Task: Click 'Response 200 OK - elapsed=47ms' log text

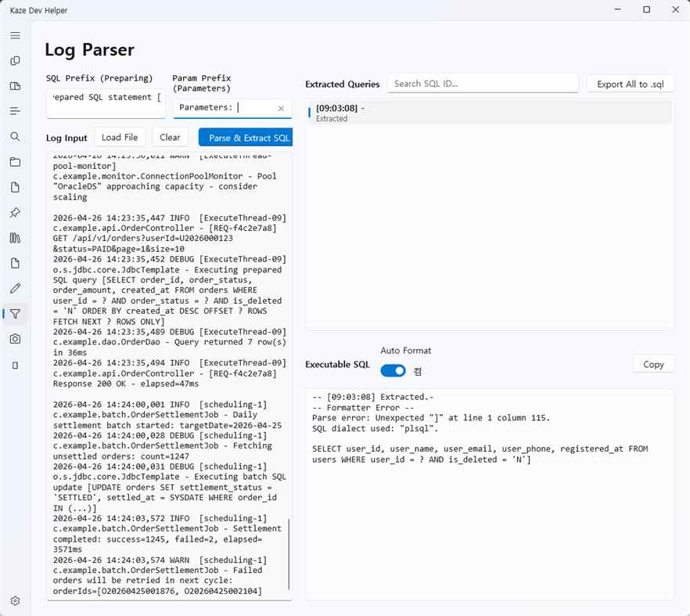Action: click(126, 384)
